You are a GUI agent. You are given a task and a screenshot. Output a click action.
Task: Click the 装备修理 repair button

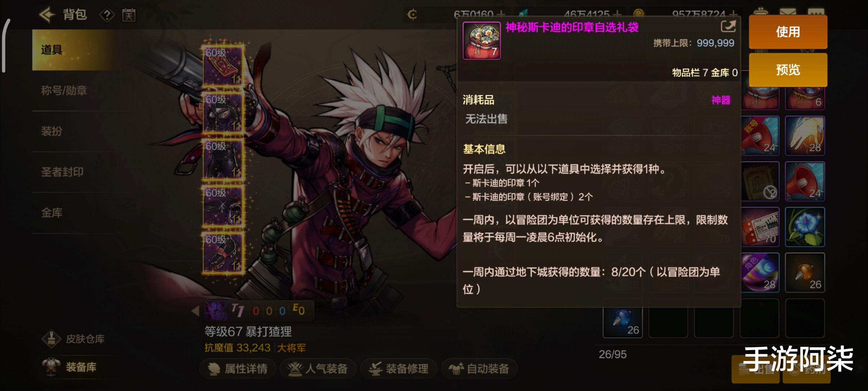point(399,369)
